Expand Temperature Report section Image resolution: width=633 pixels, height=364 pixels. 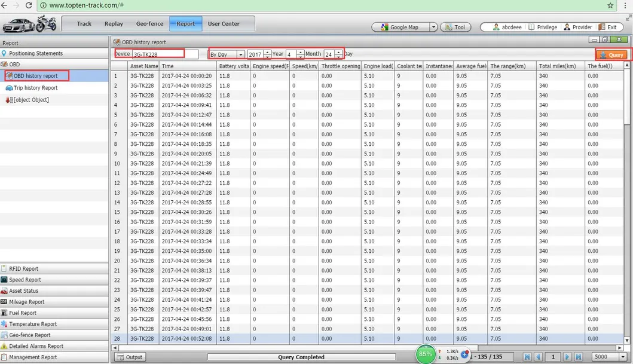[54, 323]
